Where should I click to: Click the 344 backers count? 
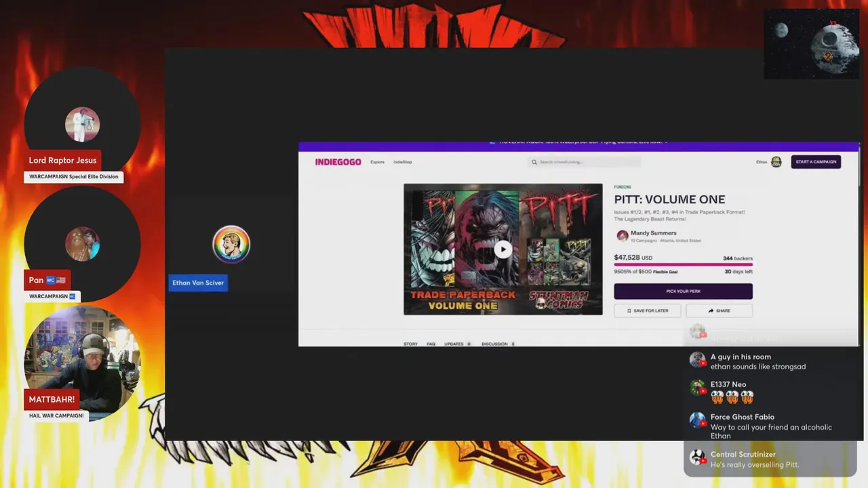[x=738, y=258]
